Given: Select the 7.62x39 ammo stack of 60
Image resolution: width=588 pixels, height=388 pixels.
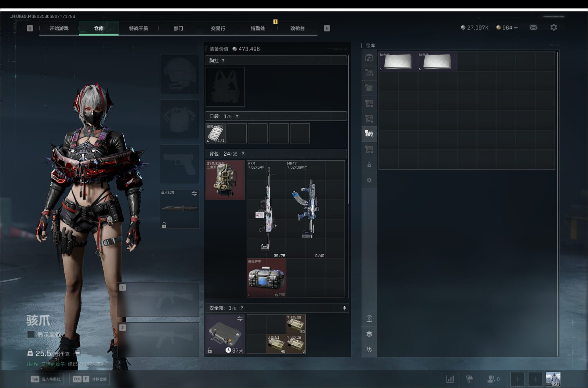Looking at the screenshot, I should (296, 324).
